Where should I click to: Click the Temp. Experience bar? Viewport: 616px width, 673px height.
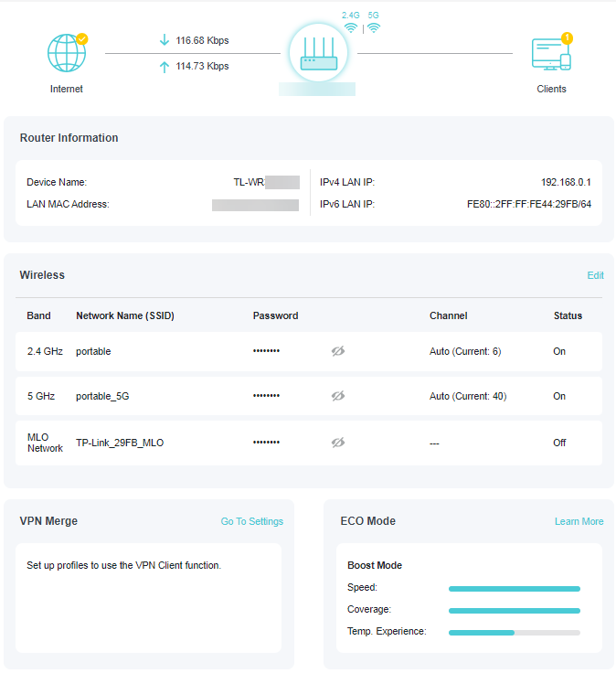515,633
